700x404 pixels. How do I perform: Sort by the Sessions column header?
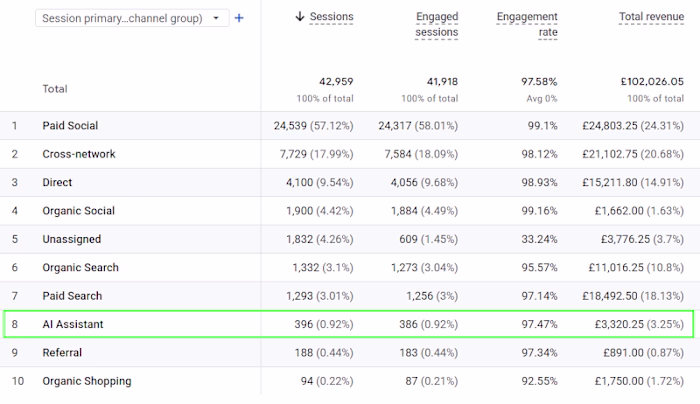[331, 17]
